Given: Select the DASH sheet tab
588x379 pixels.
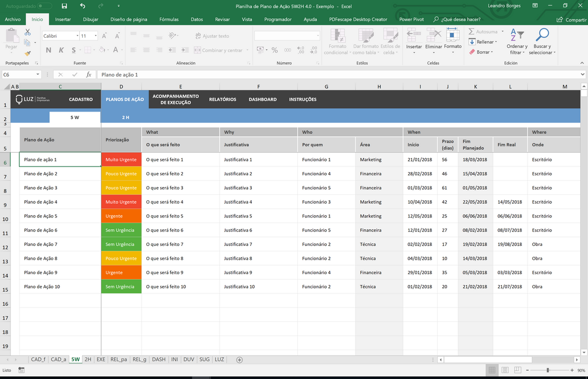Looking at the screenshot, I should (x=159, y=360).
